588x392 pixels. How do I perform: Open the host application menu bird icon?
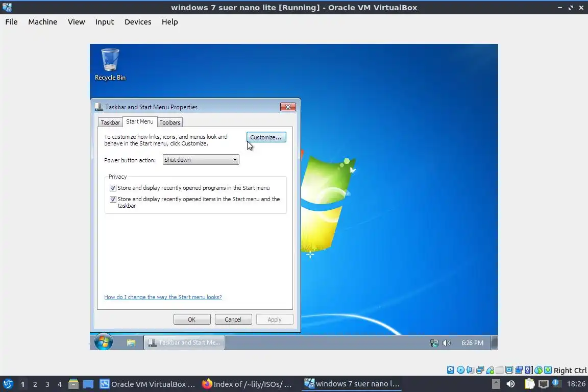8,384
